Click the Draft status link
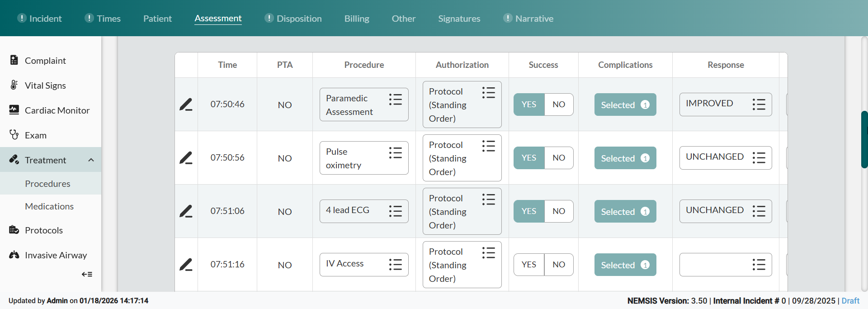The height and width of the screenshot is (309, 868). pos(850,301)
